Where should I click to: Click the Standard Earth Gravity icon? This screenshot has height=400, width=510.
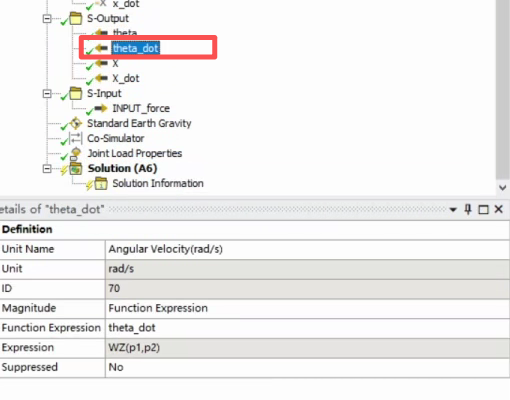pyautogui.click(x=76, y=123)
